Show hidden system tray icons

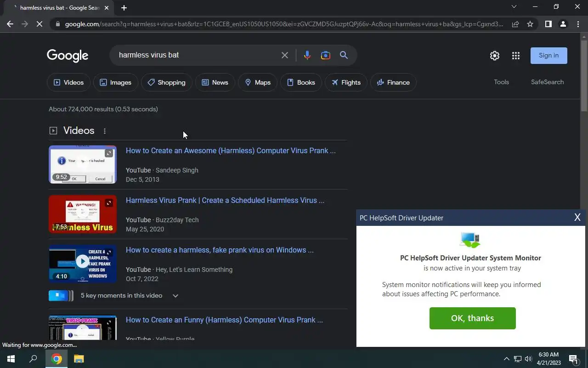point(506,359)
